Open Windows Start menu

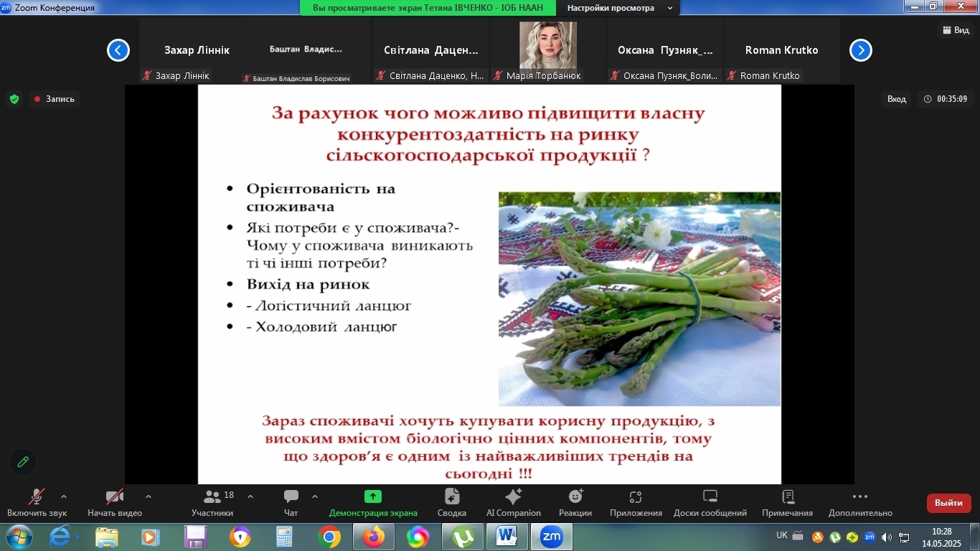click(19, 537)
